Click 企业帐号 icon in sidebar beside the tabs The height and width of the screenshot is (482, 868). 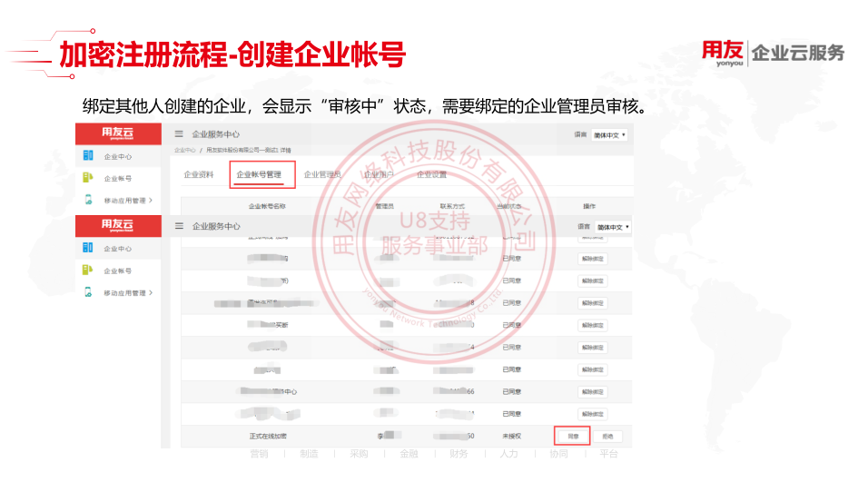[88, 178]
